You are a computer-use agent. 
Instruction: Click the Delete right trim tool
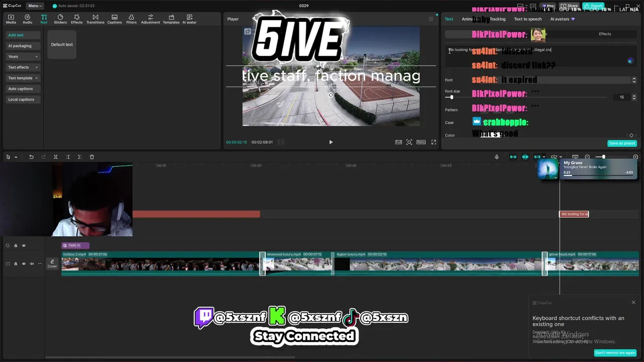(79, 157)
